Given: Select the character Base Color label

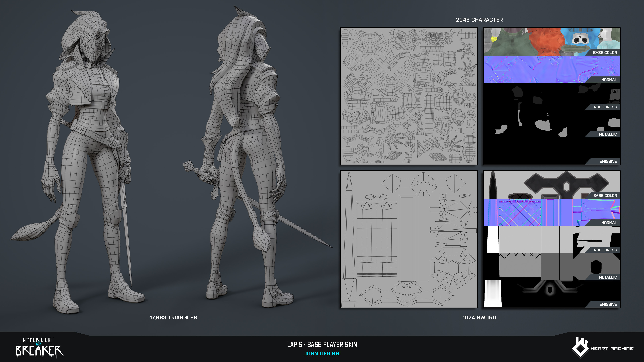Looking at the screenshot, I should pyautogui.click(x=605, y=52).
